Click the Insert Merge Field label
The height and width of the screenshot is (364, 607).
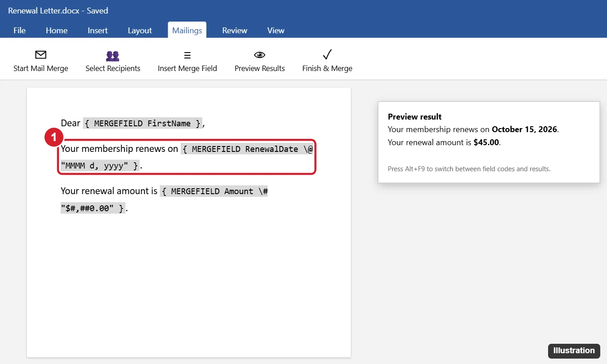(187, 68)
